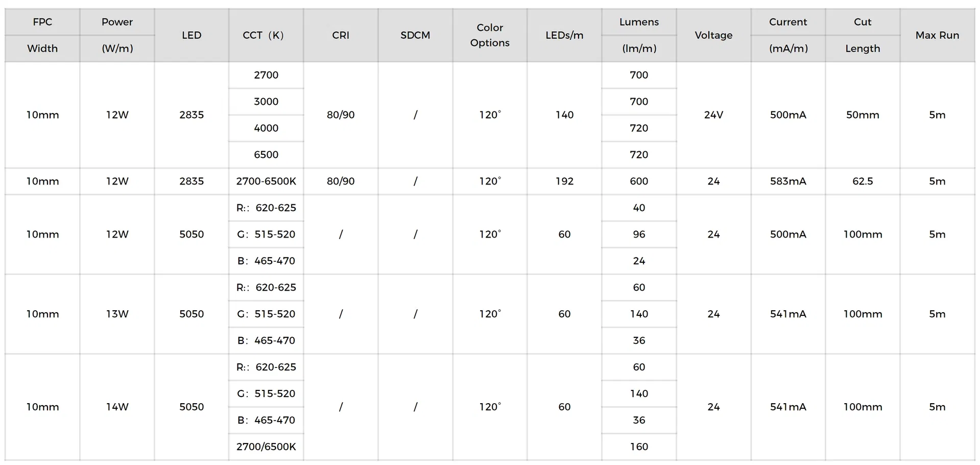The image size is (980, 465).
Task: Click the 583mA current value
Action: (x=788, y=181)
